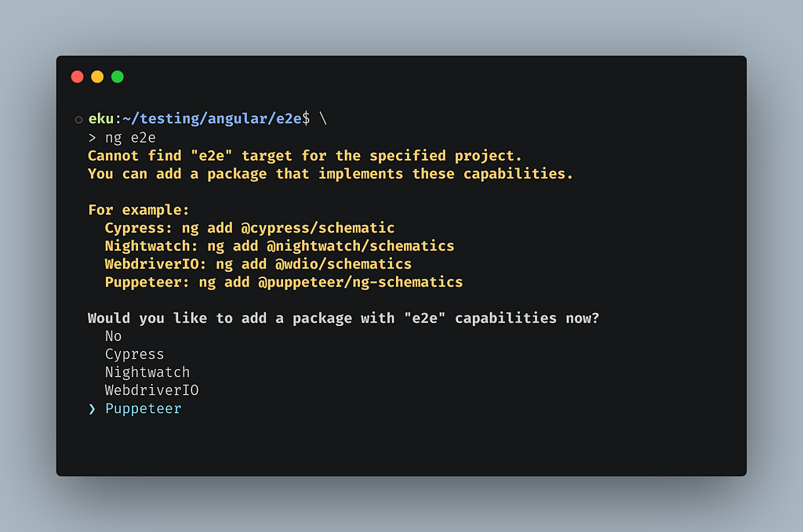Click the eku username in prompt

101,118
